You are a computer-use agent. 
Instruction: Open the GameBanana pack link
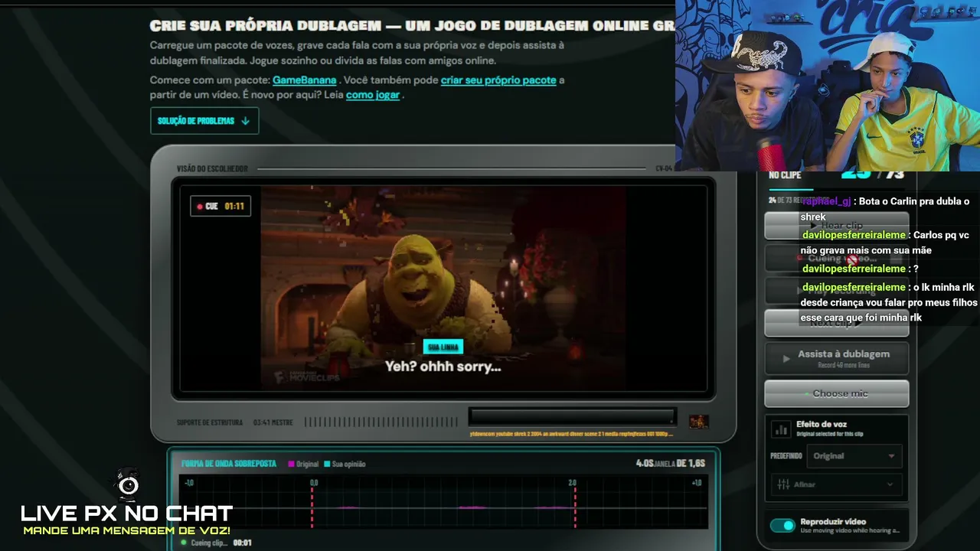[305, 80]
